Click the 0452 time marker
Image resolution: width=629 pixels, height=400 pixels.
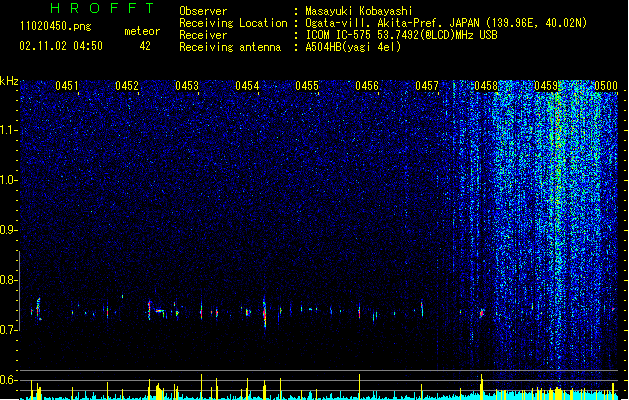[x=127, y=86]
